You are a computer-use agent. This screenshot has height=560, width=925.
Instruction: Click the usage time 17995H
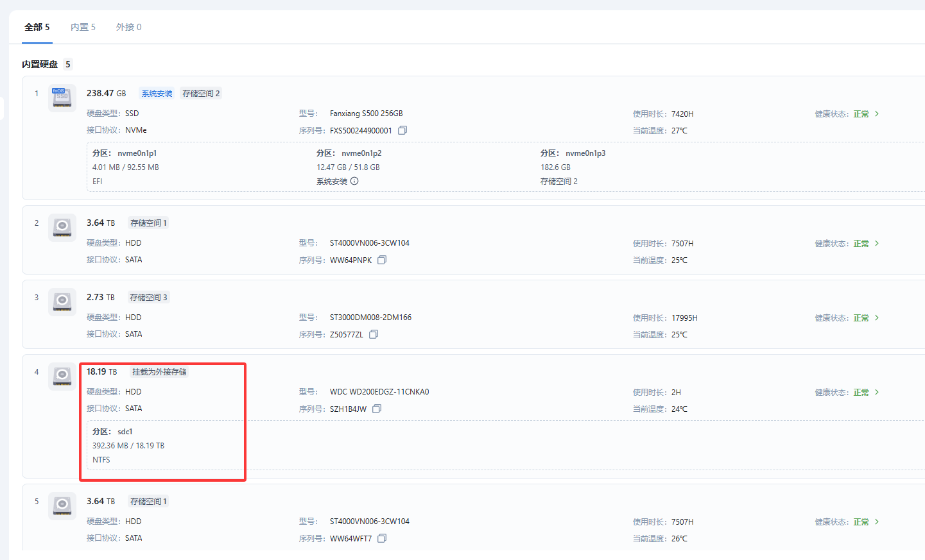tap(684, 318)
